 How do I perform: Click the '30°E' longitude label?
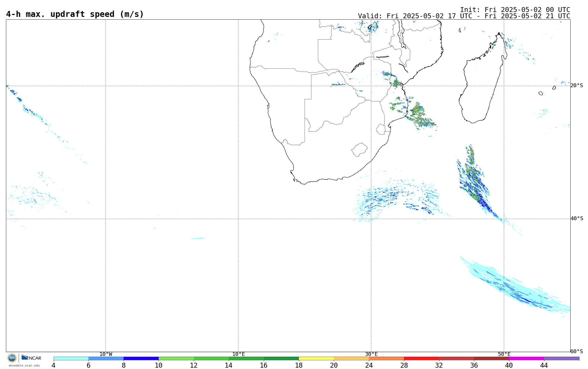coord(371,354)
